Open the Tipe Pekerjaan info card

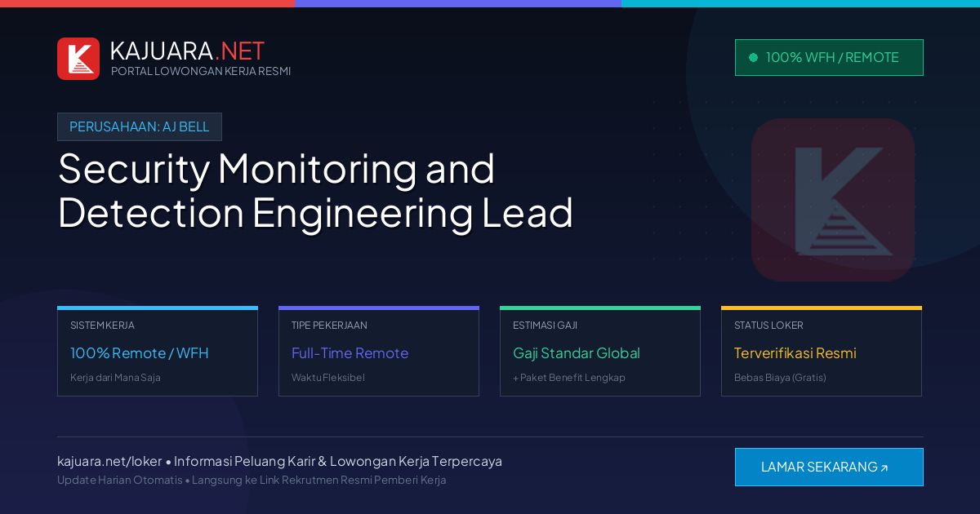(379, 351)
